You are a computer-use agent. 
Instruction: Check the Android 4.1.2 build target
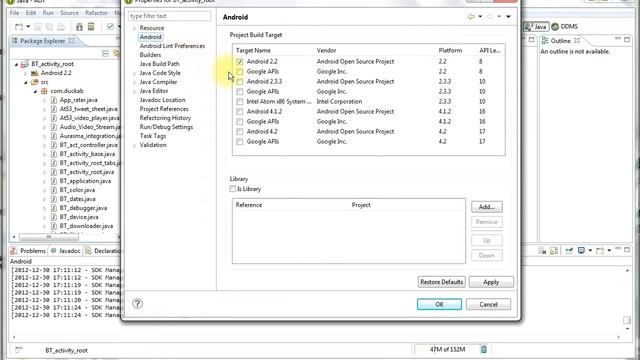[240, 111]
